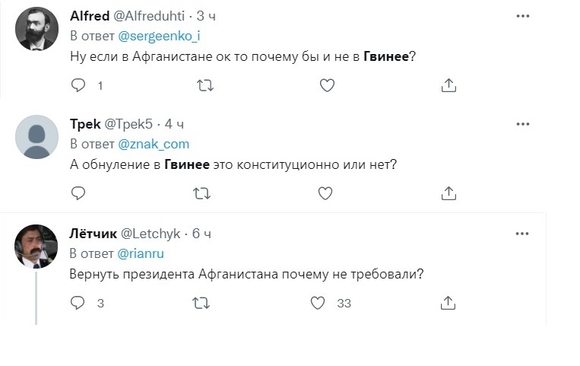Open the @rianru mention link
The width and height of the screenshot is (580, 366).
(x=141, y=253)
